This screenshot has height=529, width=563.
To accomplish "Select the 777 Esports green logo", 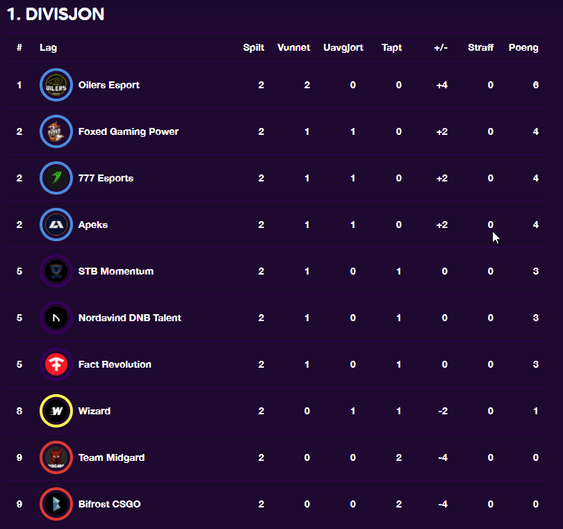I will pyautogui.click(x=56, y=178).
